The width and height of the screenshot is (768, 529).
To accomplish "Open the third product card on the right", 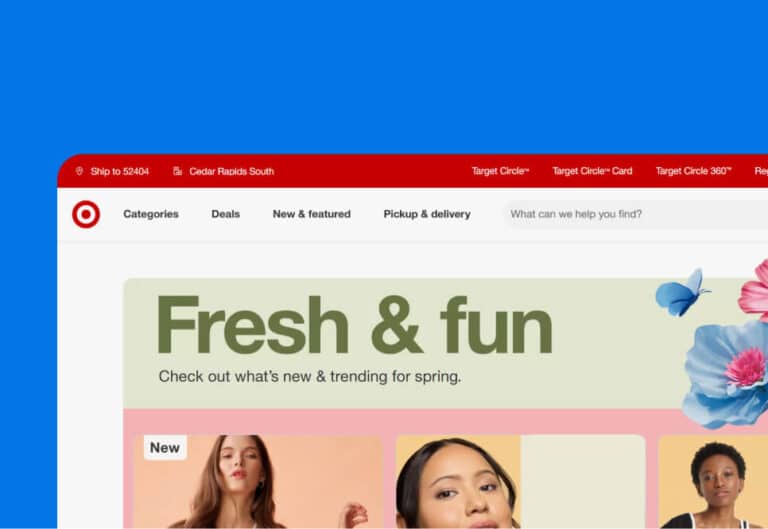I will (713, 481).
